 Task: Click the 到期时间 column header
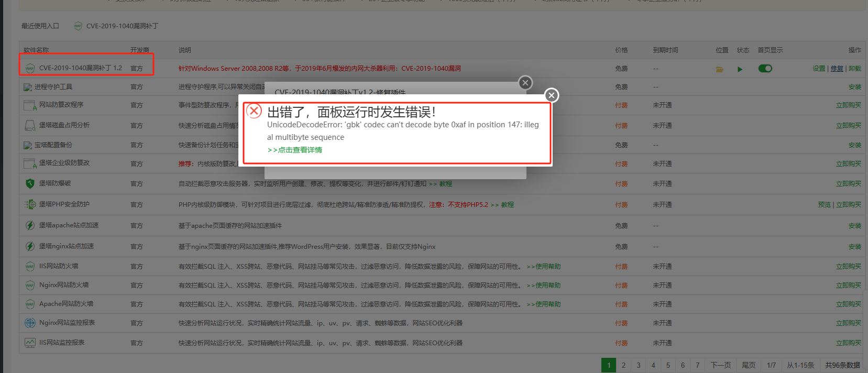coord(665,50)
